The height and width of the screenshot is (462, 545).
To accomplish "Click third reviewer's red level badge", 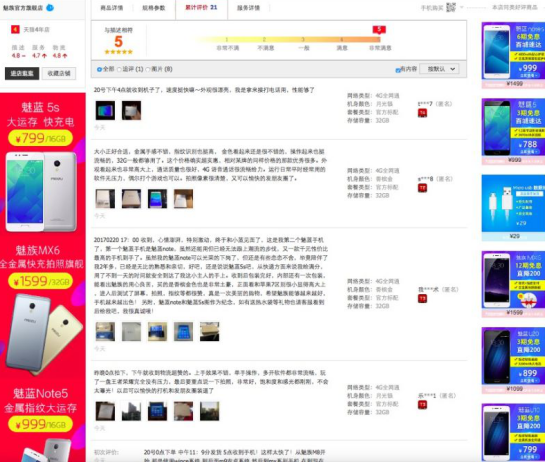I will coord(422,298).
